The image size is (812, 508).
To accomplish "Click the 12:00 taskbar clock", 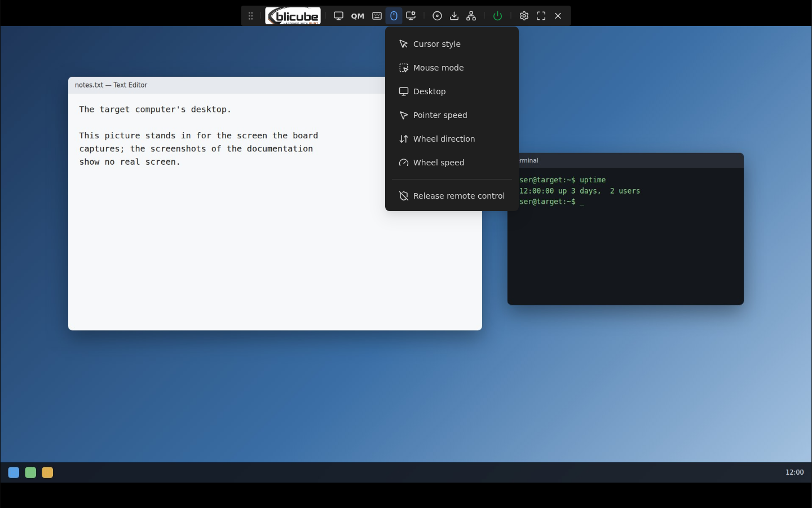I will [795, 472].
